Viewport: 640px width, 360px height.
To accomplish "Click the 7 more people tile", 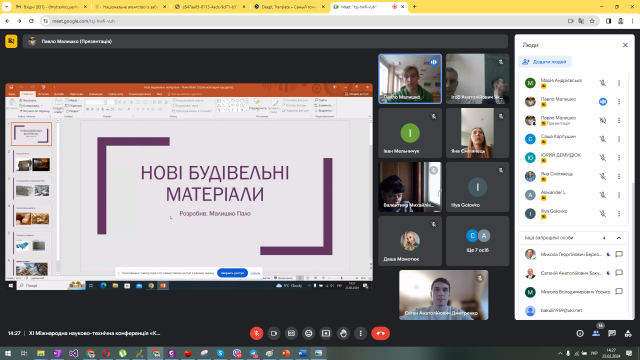I will [x=477, y=241].
